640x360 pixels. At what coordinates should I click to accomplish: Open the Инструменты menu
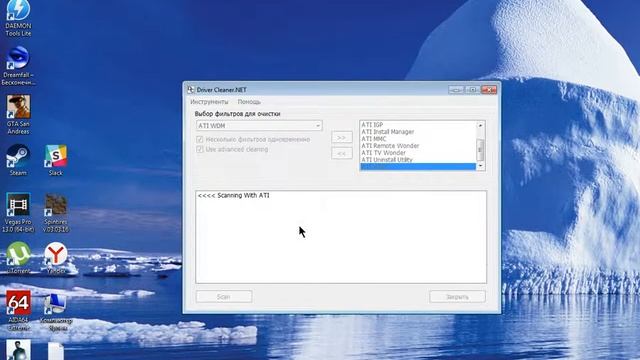point(209,102)
